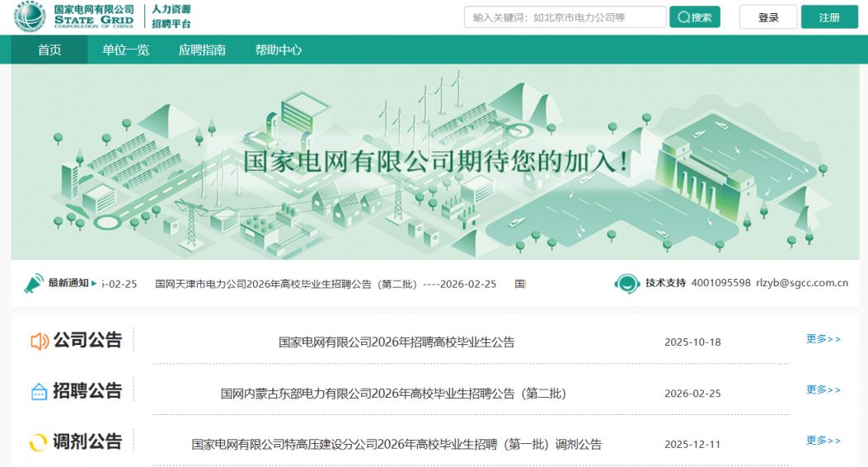
Task: Open the 应聘指南 navigation tab
Action: point(202,50)
